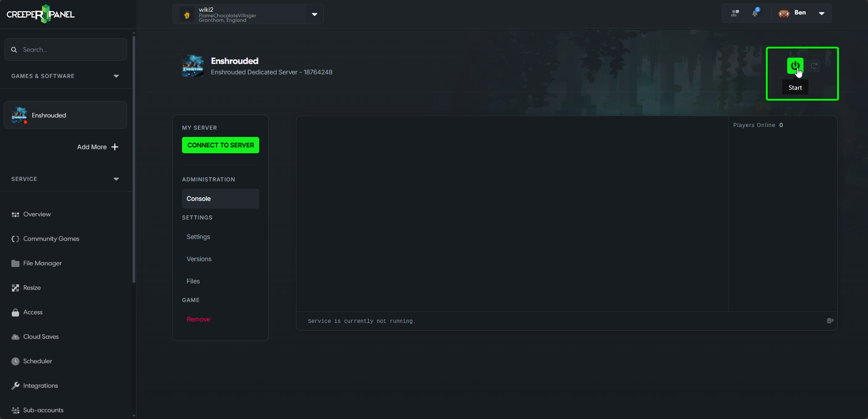Click the CreeperPanel logo
The image size is (868, 419).
click(40, 14)
